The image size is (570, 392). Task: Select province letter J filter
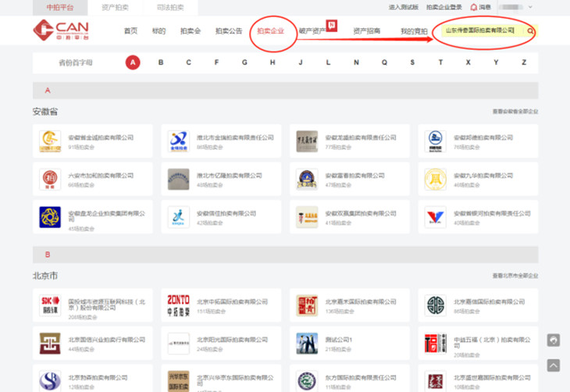pyautogui.click(x=301, y=62)
